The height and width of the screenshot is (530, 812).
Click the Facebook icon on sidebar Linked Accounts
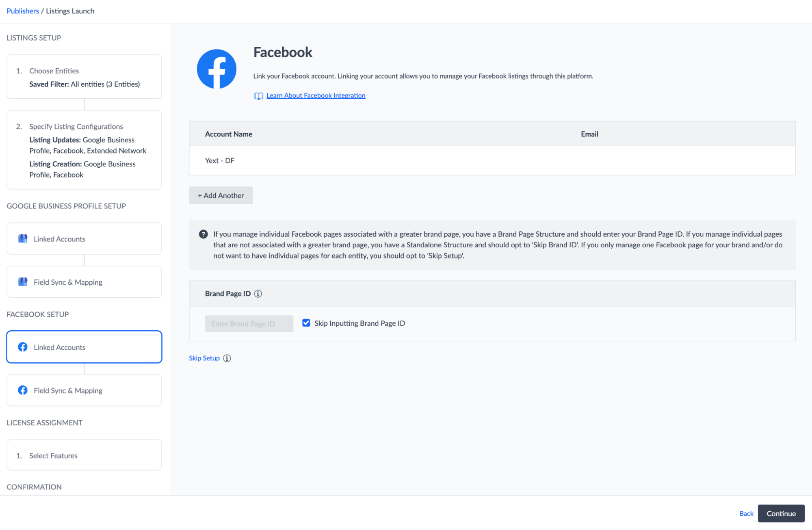23,347
